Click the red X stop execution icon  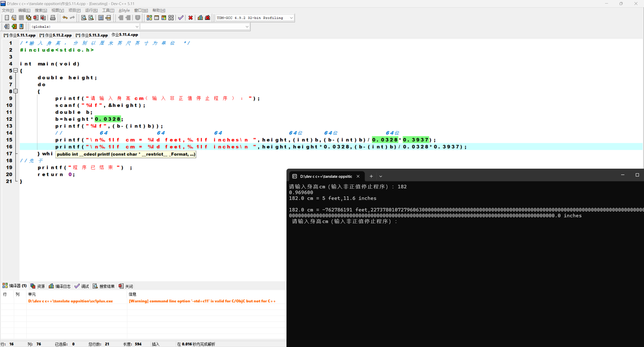pos(190,18)
